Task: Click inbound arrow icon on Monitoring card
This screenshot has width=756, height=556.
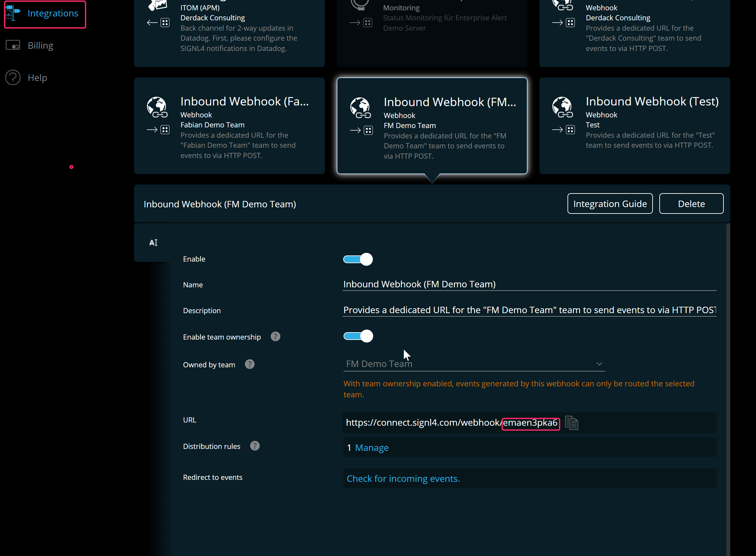Action: click(x=361, y=23)
